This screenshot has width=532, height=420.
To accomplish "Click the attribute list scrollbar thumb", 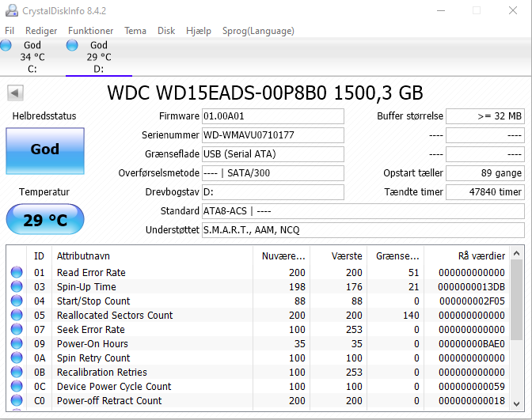I will (x=517, y=300).
